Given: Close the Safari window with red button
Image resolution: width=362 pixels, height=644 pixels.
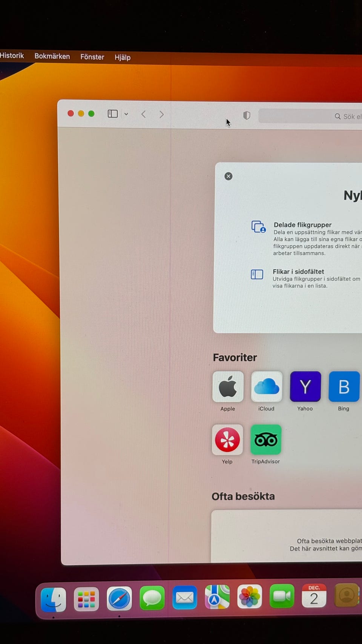Looking at the screenshot, I should click(x=71, y=114).
